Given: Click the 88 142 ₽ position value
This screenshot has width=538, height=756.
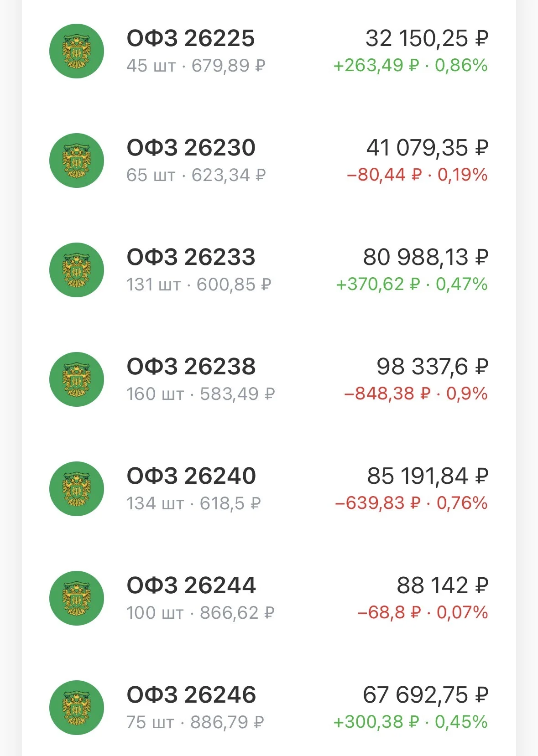Looking at the screenshot, I should coord(442,585).
